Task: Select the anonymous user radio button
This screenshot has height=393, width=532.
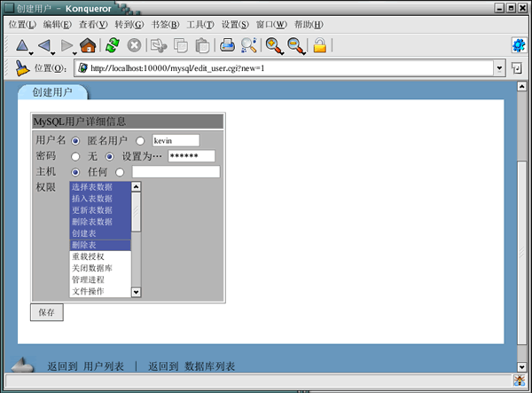Action: [75, 140]
